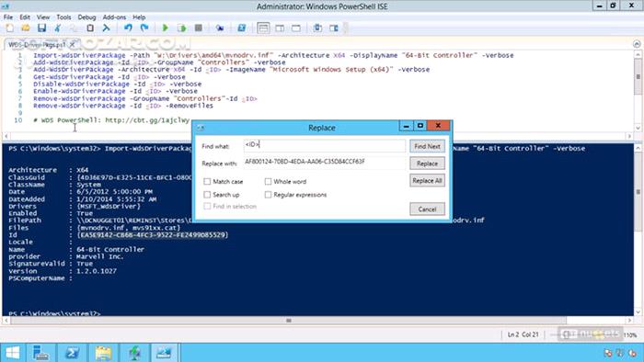Viewport: 644px width, 362px height.
Task: Click the Get-WdsDriverPackage command on line 4
Action: pos(74,76)
